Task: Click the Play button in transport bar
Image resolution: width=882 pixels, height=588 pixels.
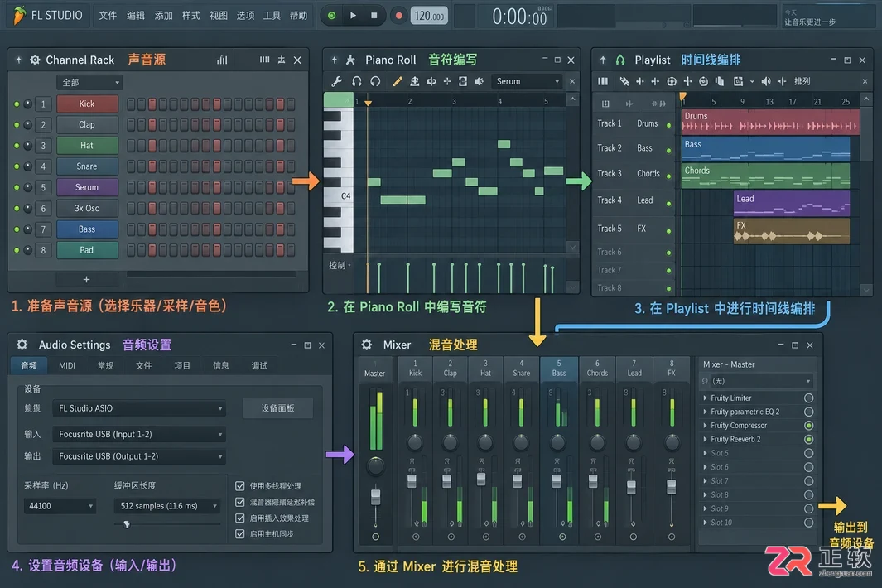Action: click(353, 16)
